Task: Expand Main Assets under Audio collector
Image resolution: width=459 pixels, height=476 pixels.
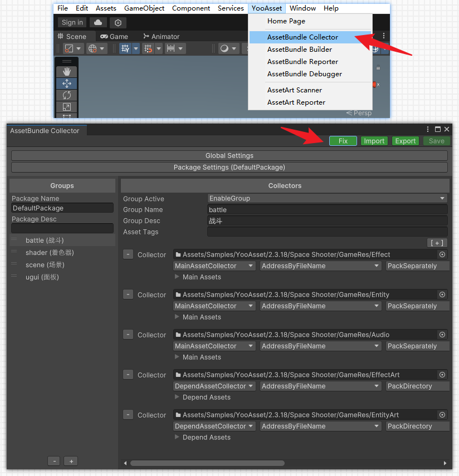Action: pos(177,357)
